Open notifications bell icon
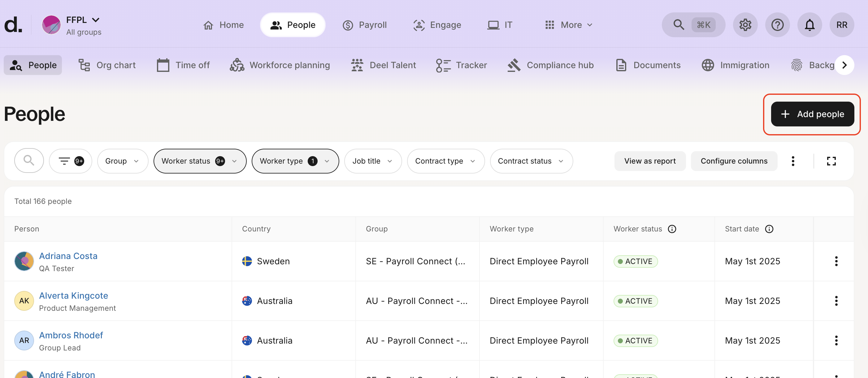The width and height of the screenshot is (868, 378). [809, 25]
